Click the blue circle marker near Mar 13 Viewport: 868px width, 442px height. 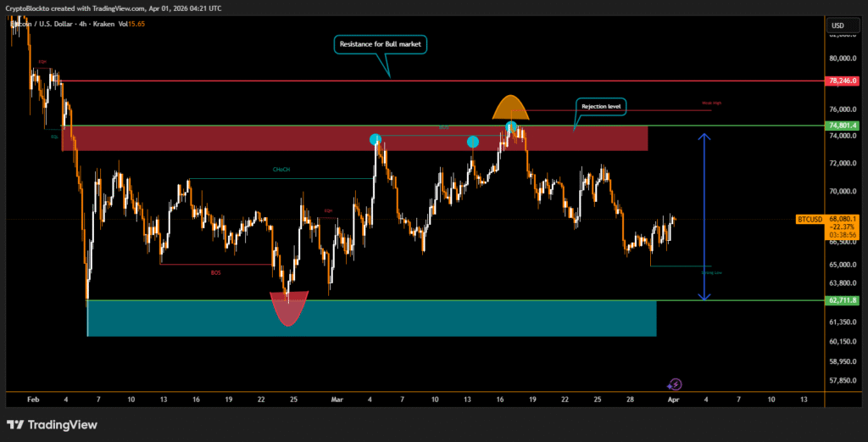(473, 142)
